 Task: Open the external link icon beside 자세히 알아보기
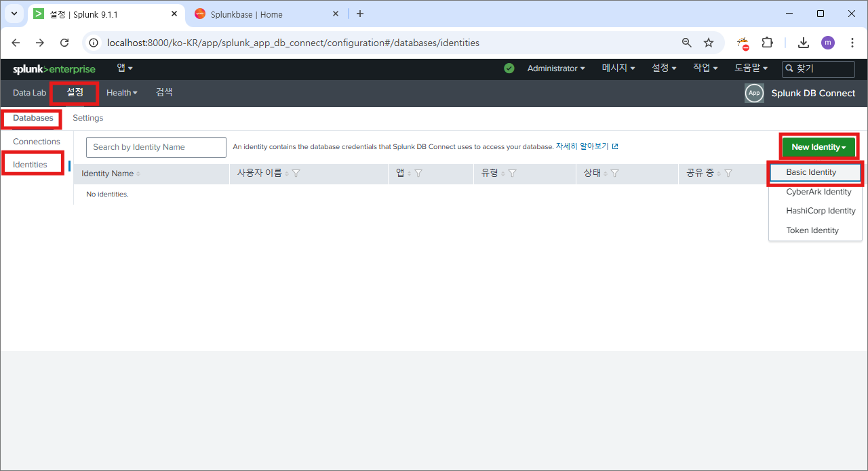tap(615, 146)
